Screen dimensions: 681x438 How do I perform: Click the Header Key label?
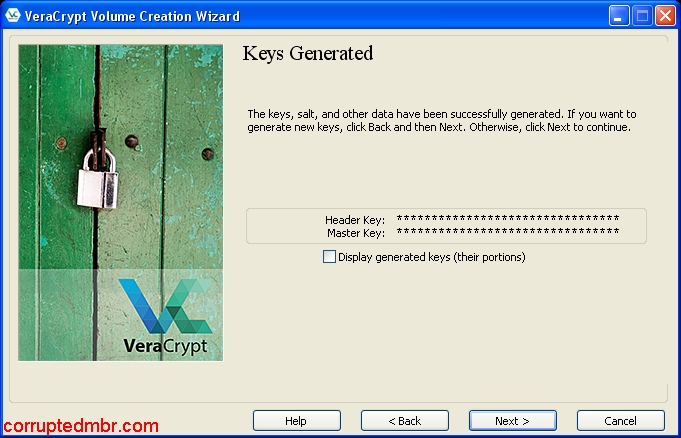pos(355,220)
